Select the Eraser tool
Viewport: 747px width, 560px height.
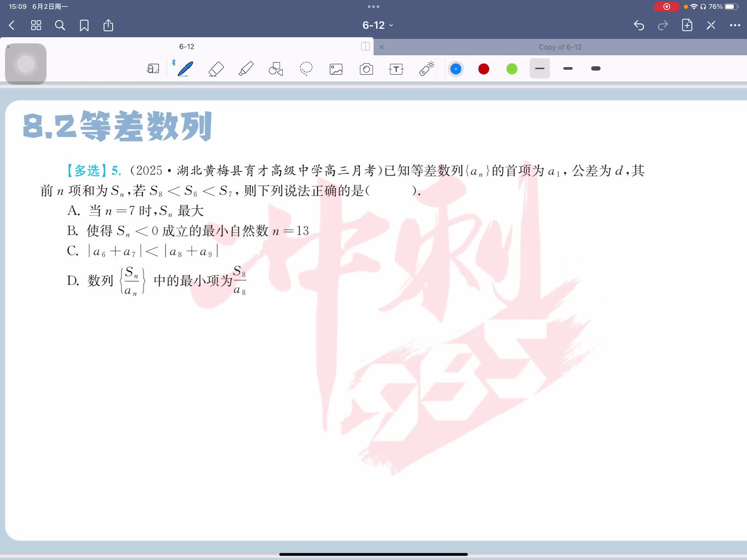coord(216,69)
